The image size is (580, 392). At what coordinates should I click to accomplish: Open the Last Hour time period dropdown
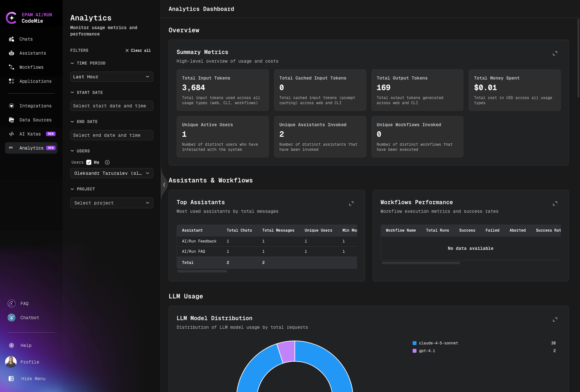point(111,77)
